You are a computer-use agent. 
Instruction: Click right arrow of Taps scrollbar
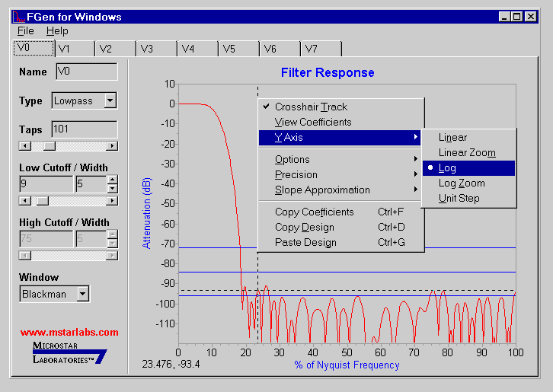[x=112, y=146]
